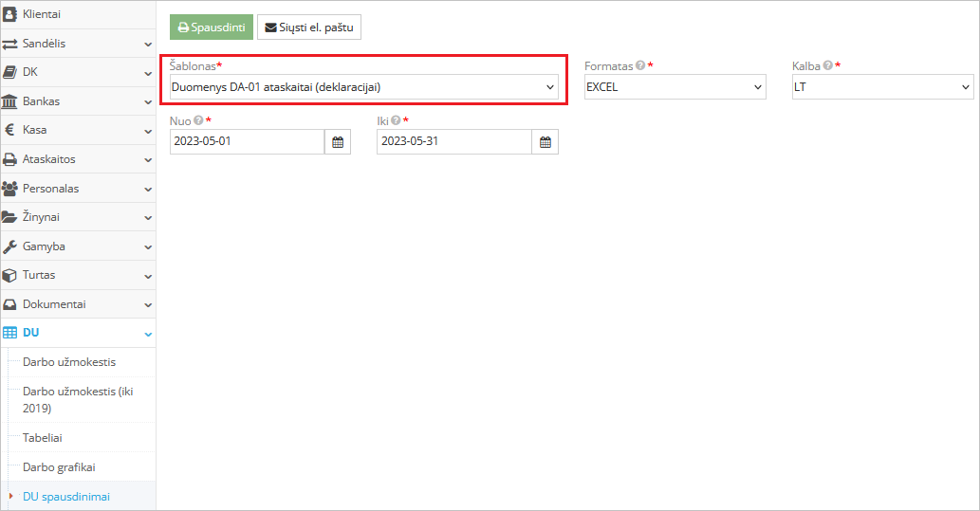
Task: Click the Gamyba wrench icon
Action: tap(9, 246)
